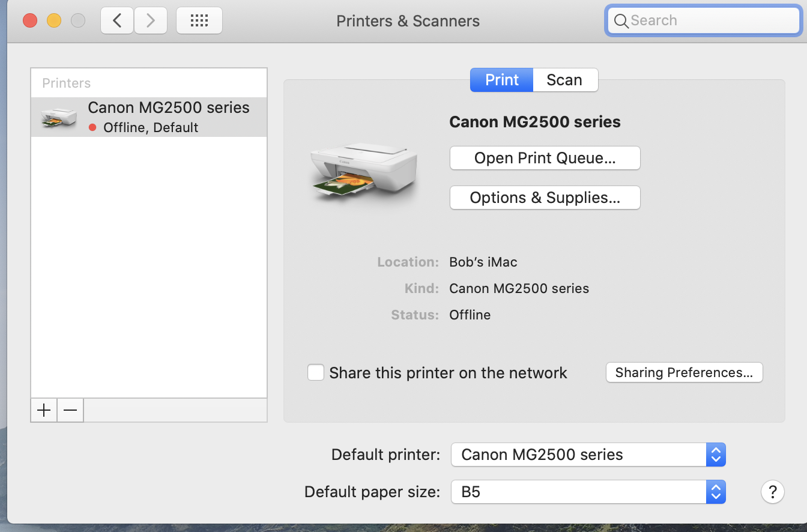Select Canon MG2500 series in printers list

click(x=149, y=117)
